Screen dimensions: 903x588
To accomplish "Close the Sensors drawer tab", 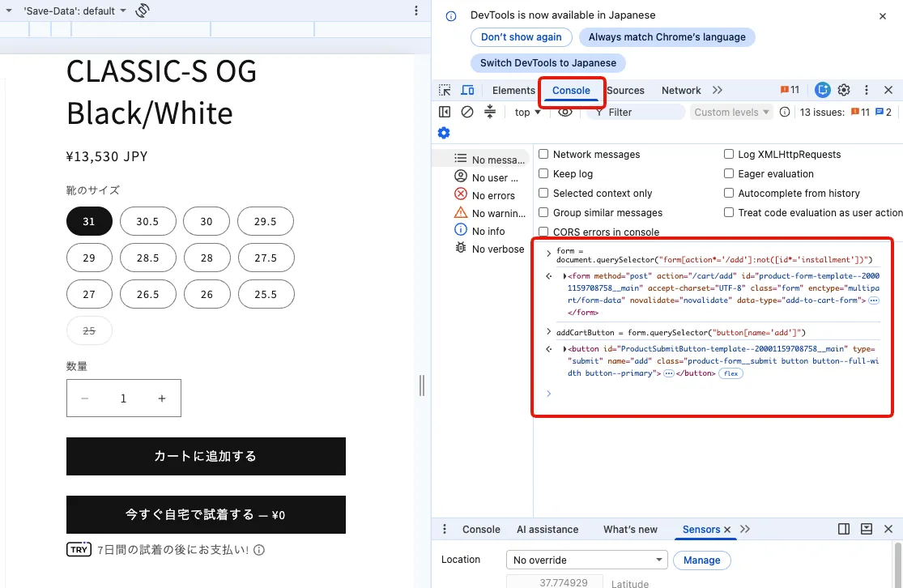I will tap(727, 529).
